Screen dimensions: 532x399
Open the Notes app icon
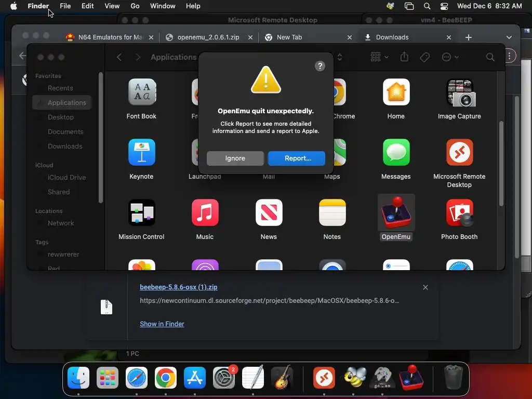click(332, 212)
